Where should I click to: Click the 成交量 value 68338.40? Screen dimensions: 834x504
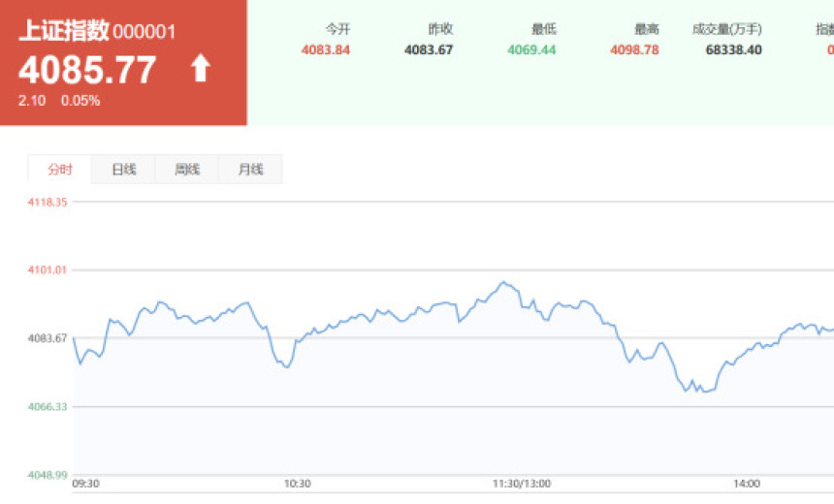[x=733, y=49]
